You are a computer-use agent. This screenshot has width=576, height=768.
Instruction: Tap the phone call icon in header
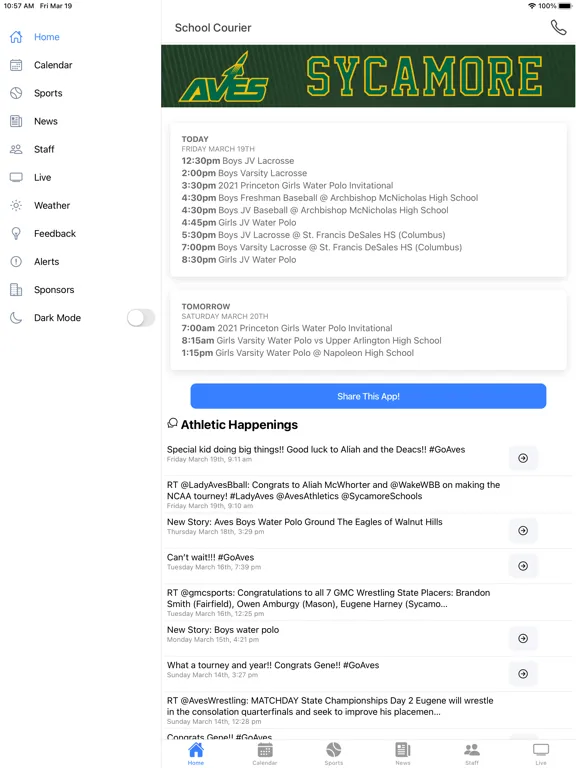[x=558, y=27]
